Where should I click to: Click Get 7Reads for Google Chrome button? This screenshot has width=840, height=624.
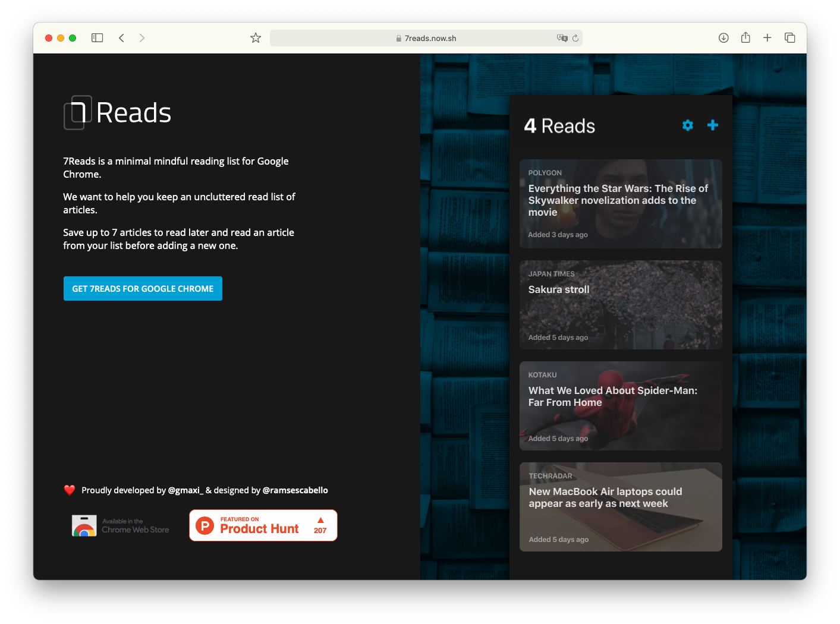tap(143, 289)
